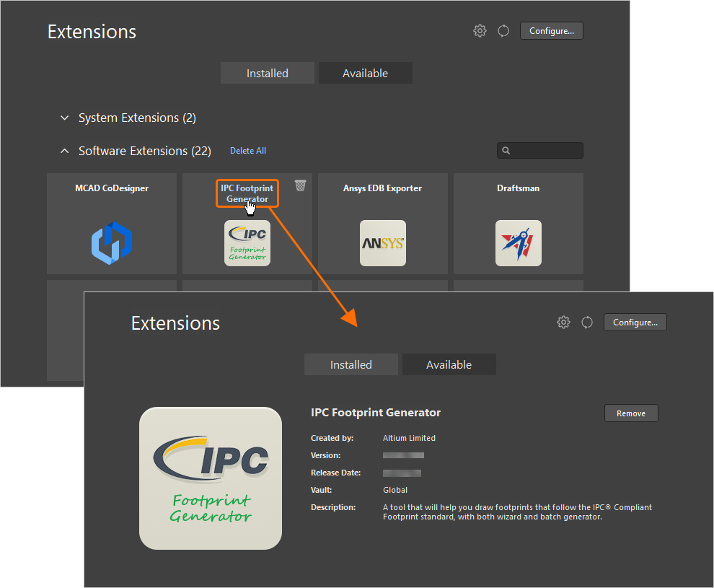Delete IPC Footprint Generator via its trash icon
This screenshot has width=714, height=588.
click(300, 185)
